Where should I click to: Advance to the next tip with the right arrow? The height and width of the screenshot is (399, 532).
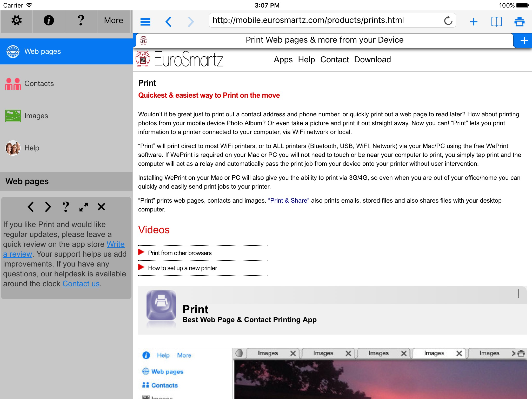point(48,207)
